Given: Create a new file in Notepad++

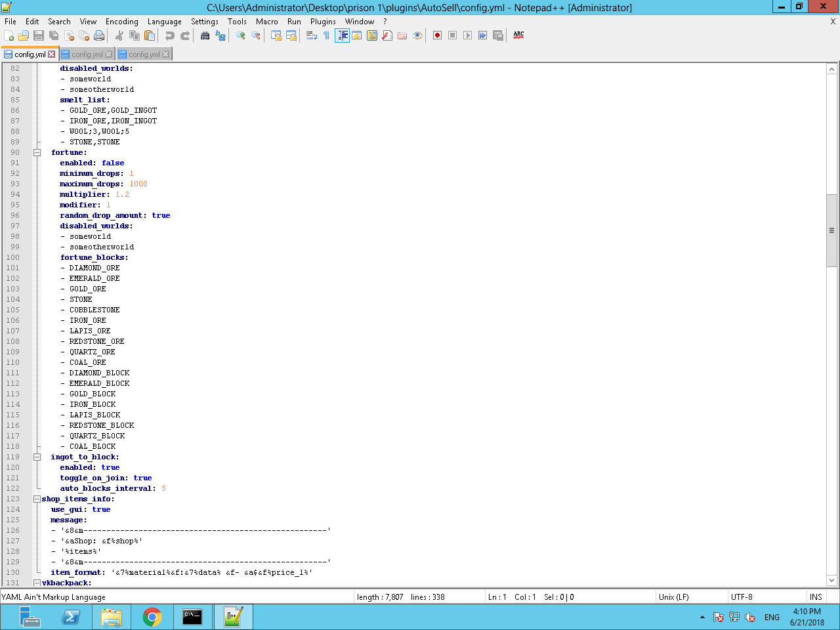Looking at the screenshot, I should tap(9, 35).
